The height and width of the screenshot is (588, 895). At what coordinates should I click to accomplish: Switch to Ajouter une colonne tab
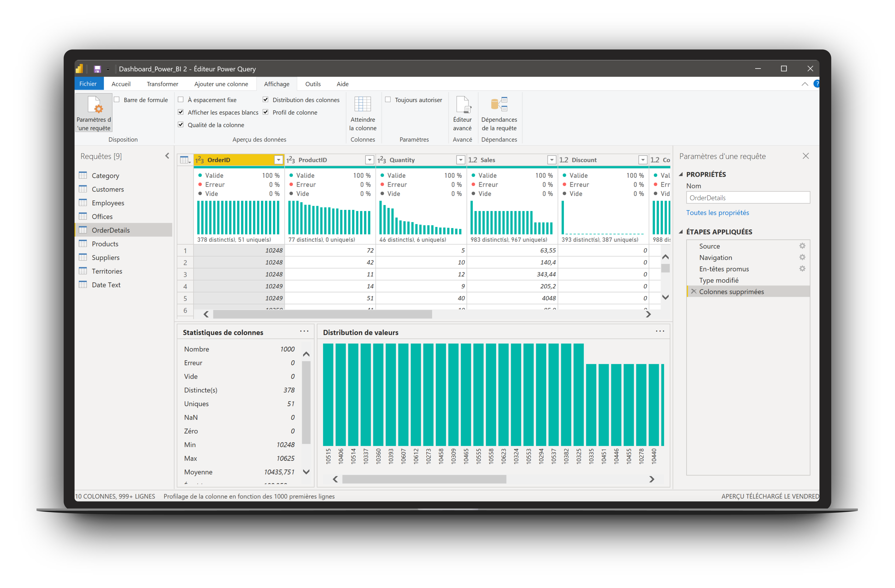click(x=221, y=84)
